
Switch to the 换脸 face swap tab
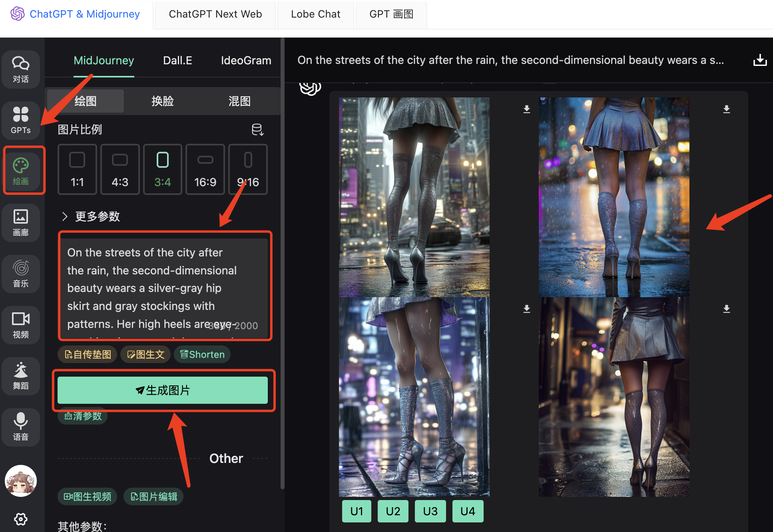[162, 101]
